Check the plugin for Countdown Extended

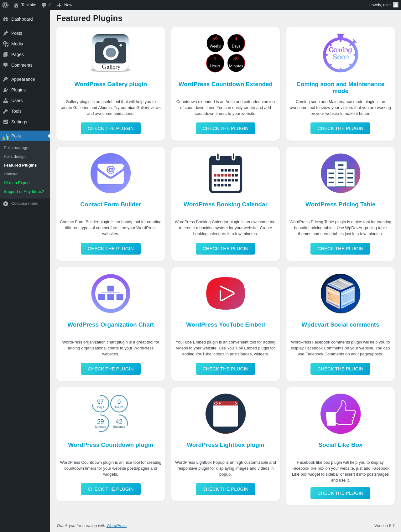click(x=226, y=128)
